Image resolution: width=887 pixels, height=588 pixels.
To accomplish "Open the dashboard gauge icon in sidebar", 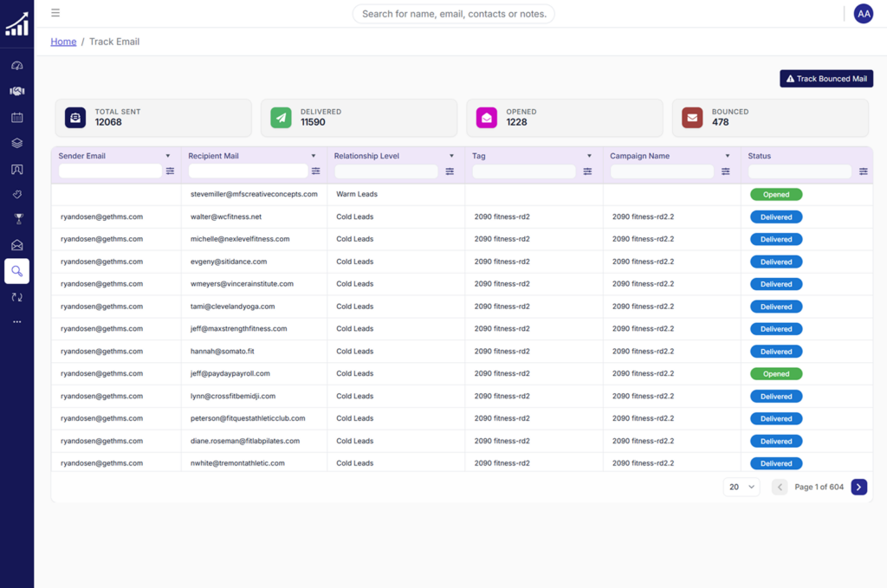I will (x=16, y=66).
